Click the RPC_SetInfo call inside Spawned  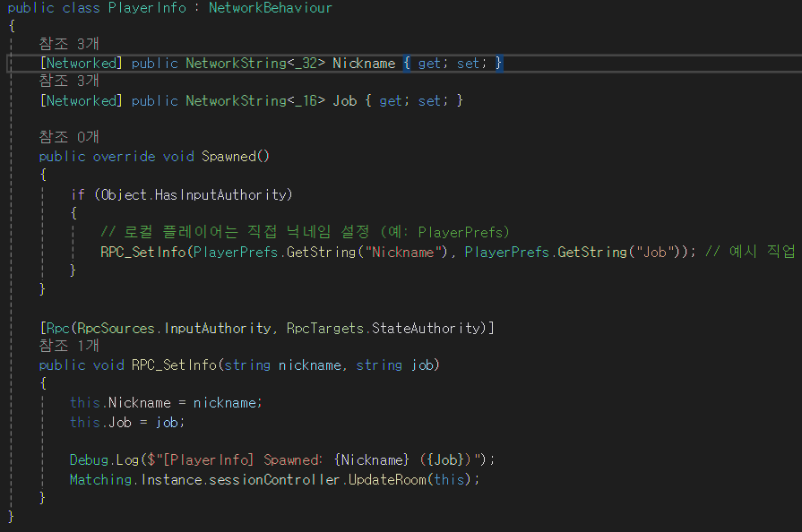(x=143, y=252)
